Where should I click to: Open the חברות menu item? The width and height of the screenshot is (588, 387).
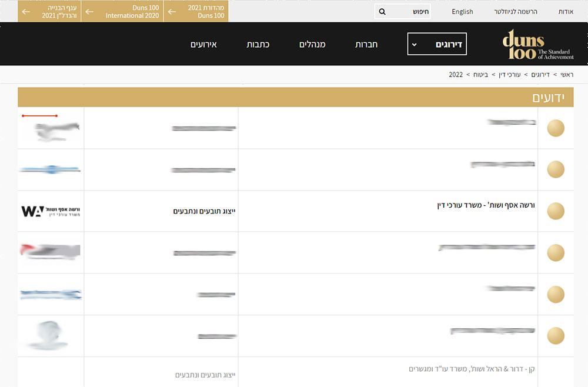[366, 44]
